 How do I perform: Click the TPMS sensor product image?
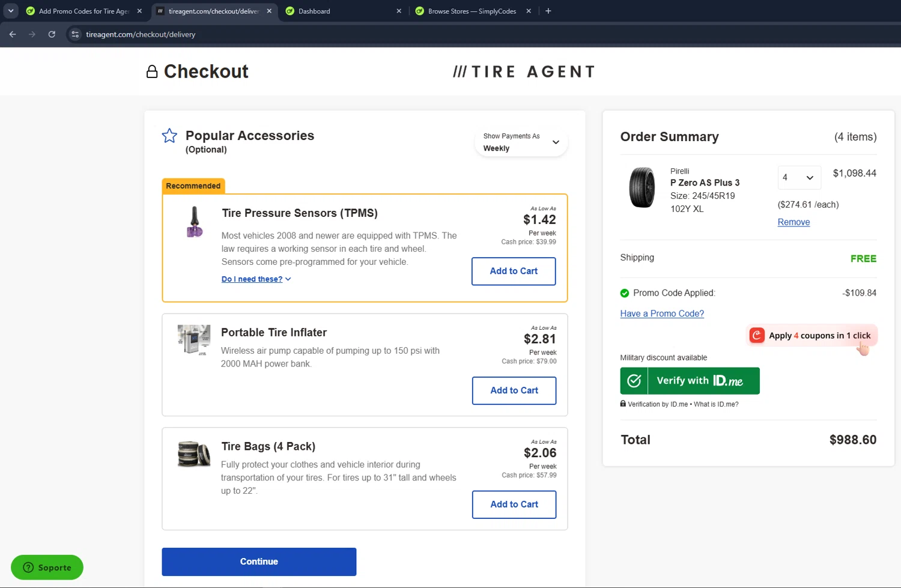pyautogui.click(x=194, y=222)
